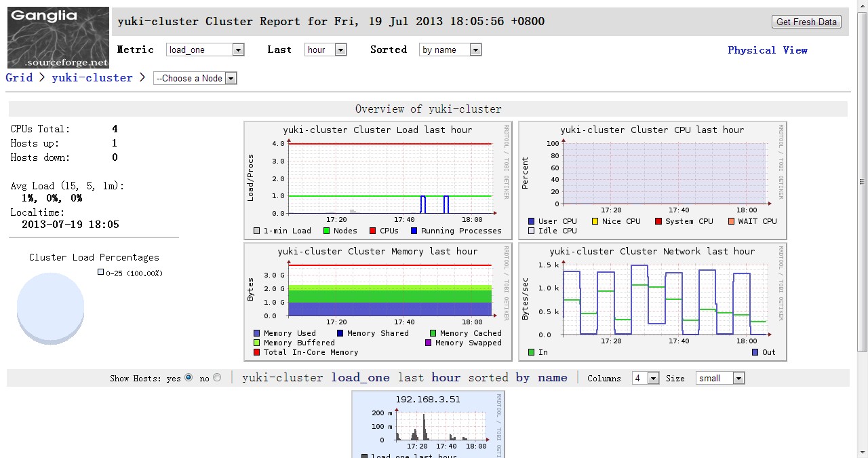The image size is (868, 458).
Task: Open the Cluster Memory last hour graph
Action: (x=378, y=301)
